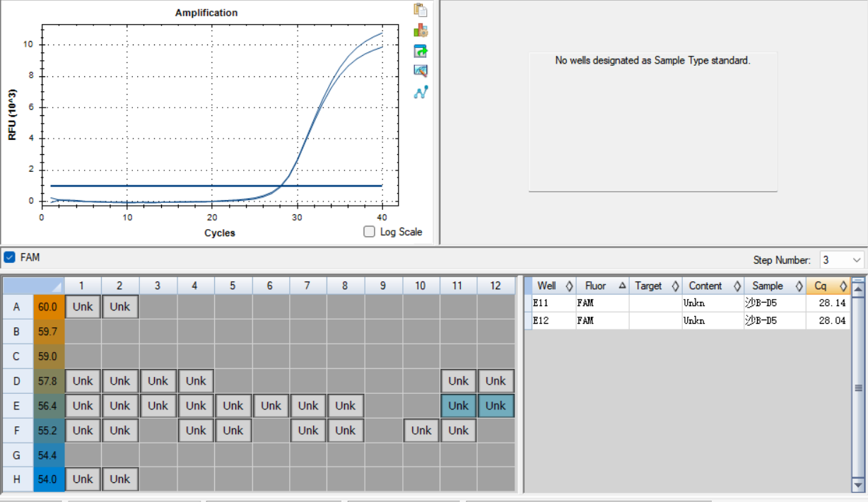This screenshot has height=502, width=868.
Task: Sort by the Well column header
Action: (x=554, y=286)
